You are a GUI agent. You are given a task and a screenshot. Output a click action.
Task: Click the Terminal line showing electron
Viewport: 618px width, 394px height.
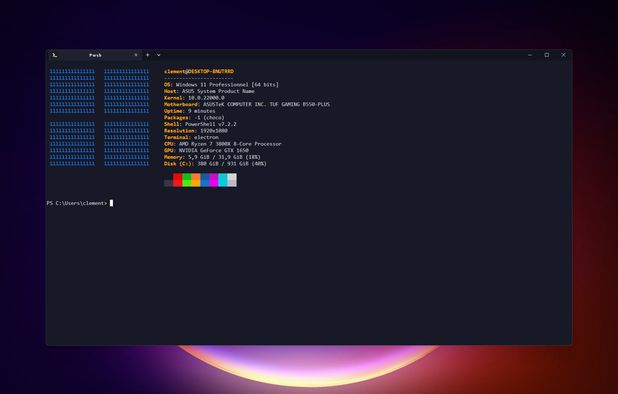pyautogui.click(x=191, y=137)
